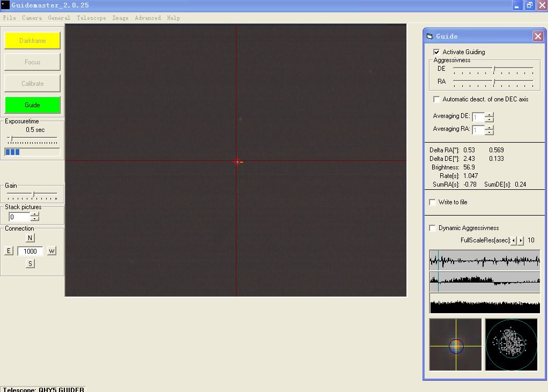Viewport: 548px width, 392px height.
Task: Decrease FullScaleRes with left arrow
Action: coord(513,241)
